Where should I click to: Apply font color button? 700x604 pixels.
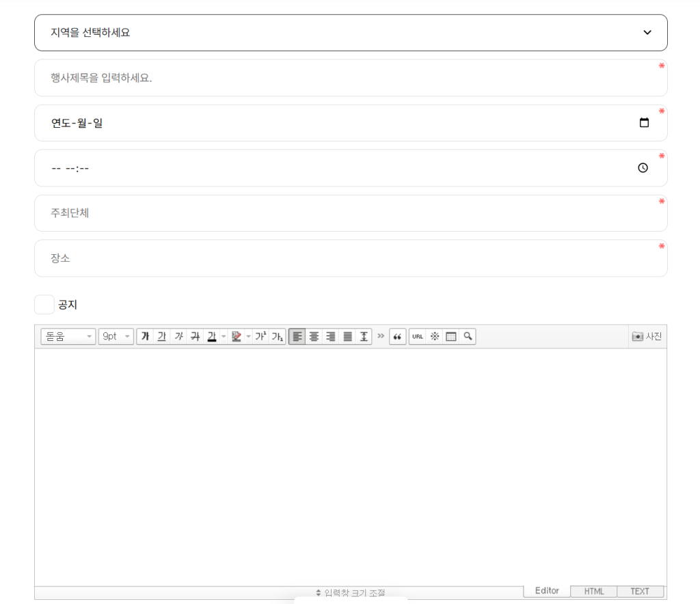click(212, 336)
